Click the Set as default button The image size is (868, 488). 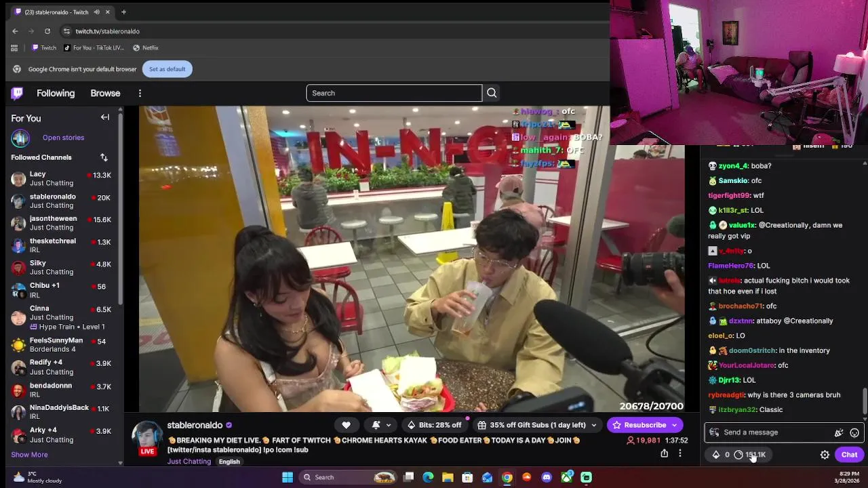tap(167, 69)
